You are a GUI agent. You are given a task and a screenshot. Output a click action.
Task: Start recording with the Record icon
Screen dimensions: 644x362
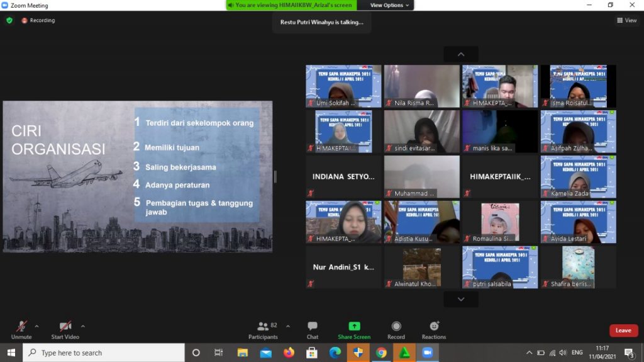coord(396,326)
